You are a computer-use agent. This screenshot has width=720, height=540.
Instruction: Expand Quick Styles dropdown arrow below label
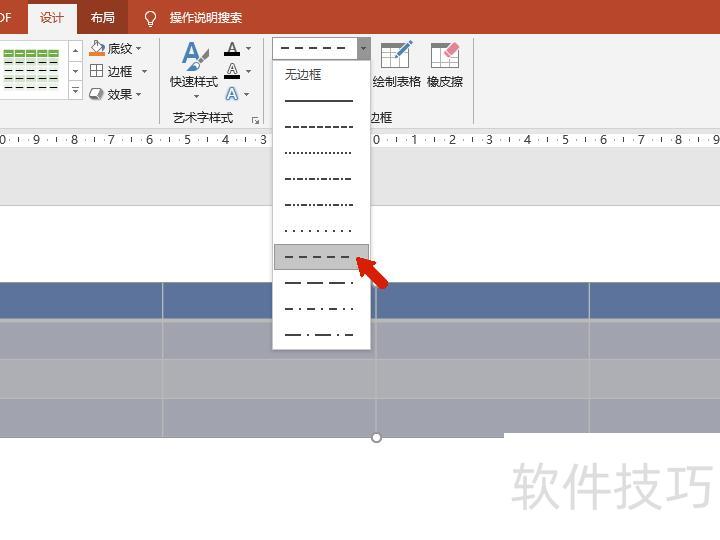coord(196,96)
